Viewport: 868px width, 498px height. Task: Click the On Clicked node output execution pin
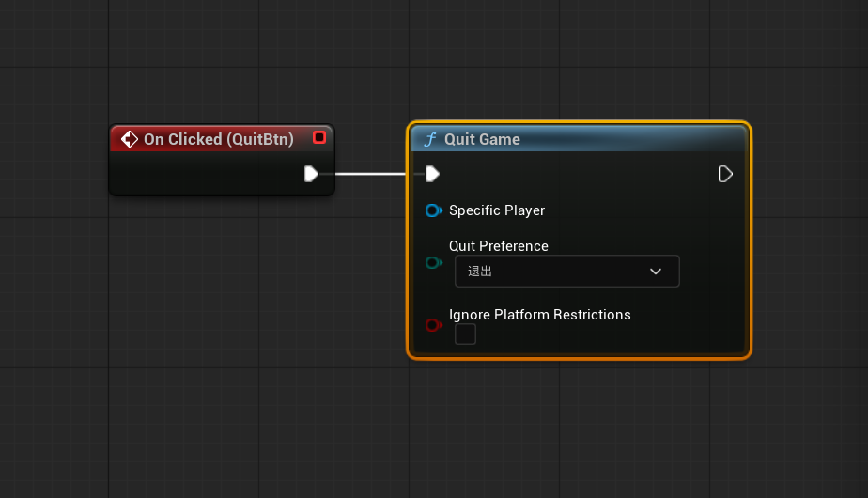click(311, 174)
